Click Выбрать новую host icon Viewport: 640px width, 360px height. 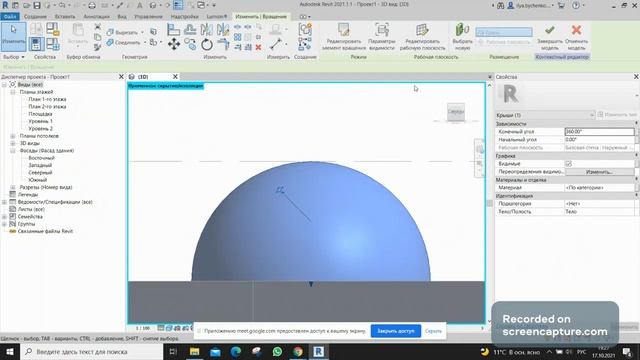pyautogui.click(x=462, y=37)
